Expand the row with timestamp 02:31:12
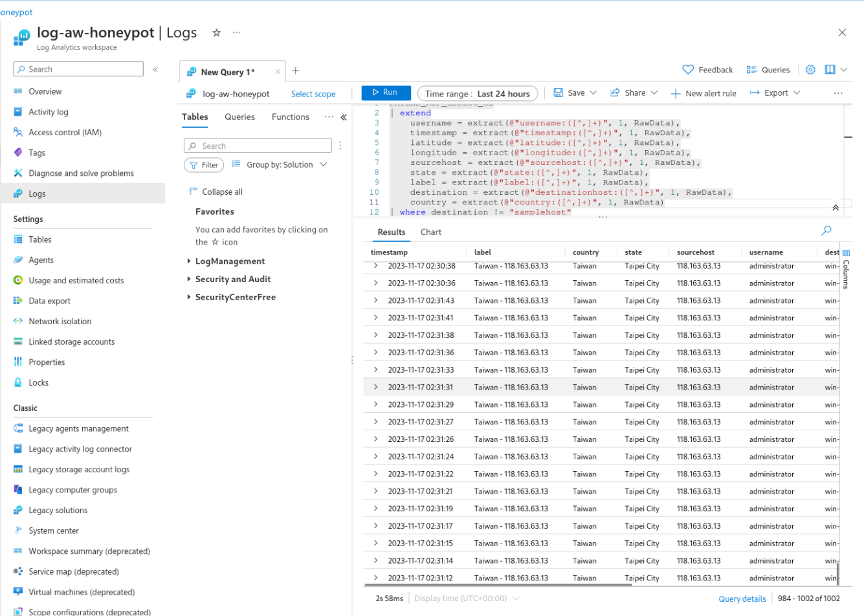Viewport: 864px width, 616px height. click(375, 578)
